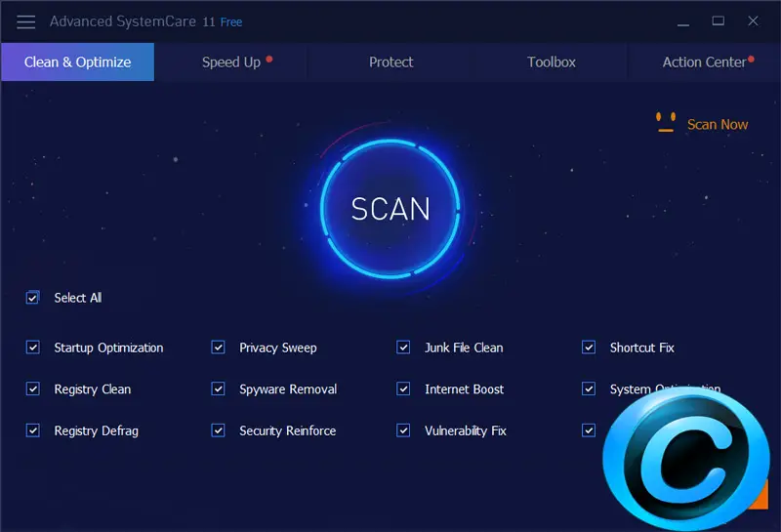Viewport: 781px width, 532px height.
Task: Uncheck Vulnerability Fix
Action: pyautogui.click(x=403, y=430)
